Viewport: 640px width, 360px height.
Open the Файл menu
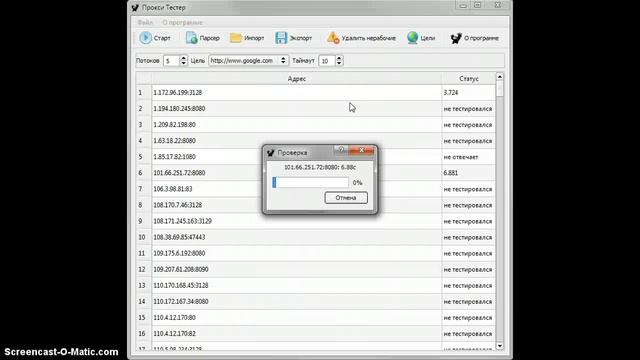tap(145, 22)
